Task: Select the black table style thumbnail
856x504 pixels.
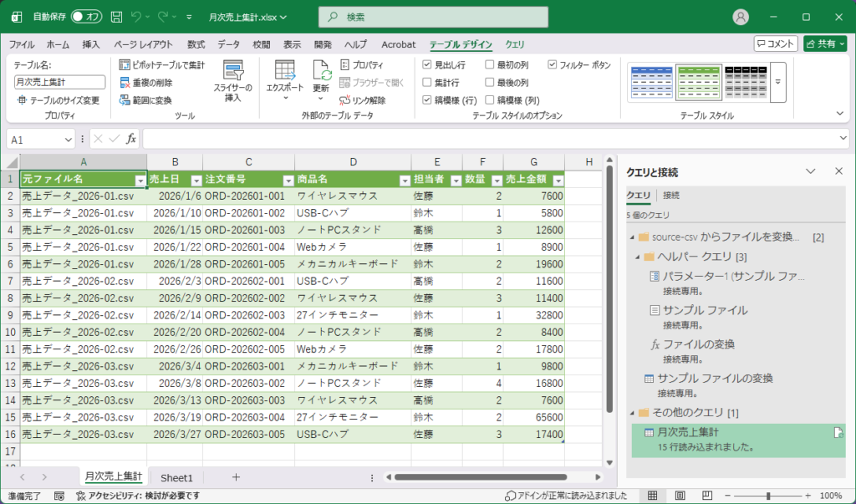Action: point(746,83)
